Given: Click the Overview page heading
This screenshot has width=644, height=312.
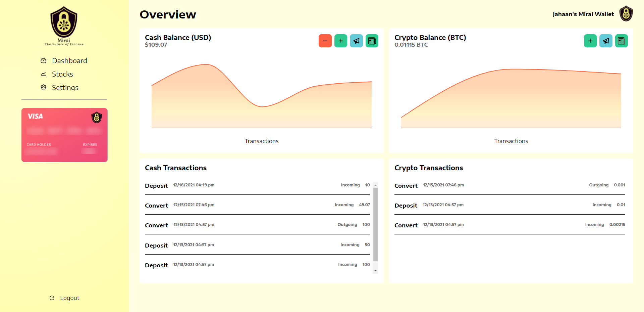Looking at the screenshot, I should pyautogui.click(x=168, y=14).
